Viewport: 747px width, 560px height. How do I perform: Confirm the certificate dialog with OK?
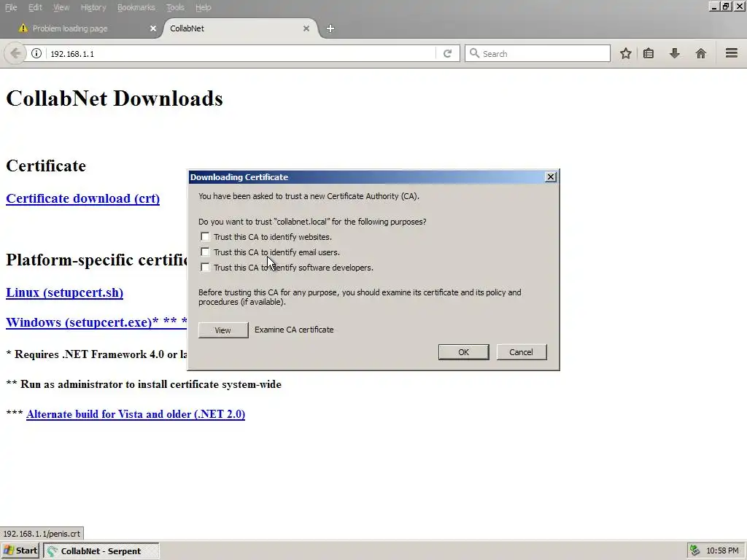463,352
